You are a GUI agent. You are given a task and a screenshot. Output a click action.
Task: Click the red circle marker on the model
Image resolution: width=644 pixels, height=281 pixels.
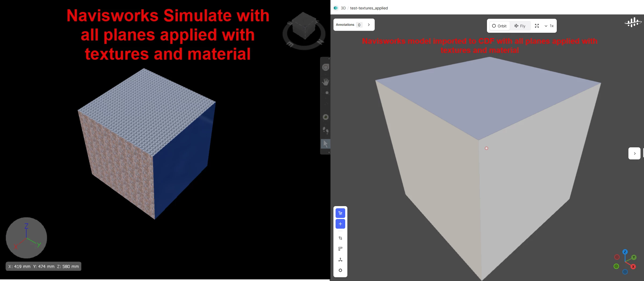coord(486,148)
